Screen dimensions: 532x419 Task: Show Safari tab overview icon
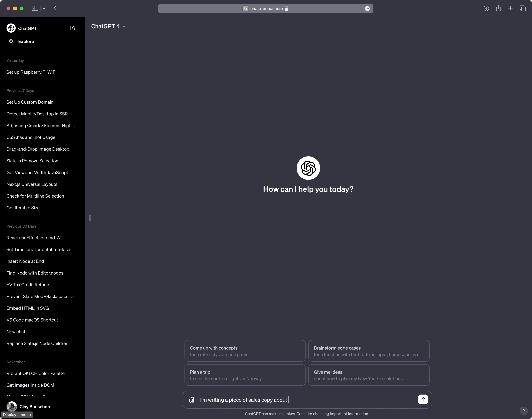pos(523,8)
